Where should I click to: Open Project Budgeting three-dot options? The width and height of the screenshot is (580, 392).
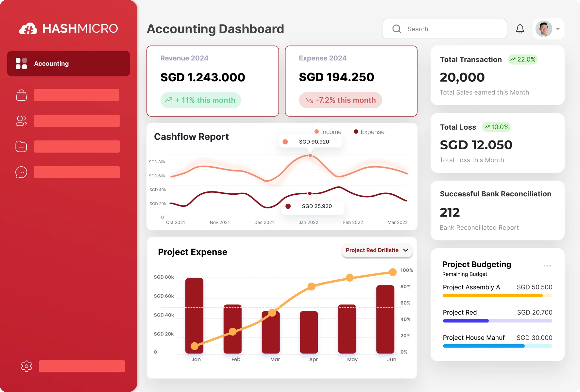coord(547,266)
